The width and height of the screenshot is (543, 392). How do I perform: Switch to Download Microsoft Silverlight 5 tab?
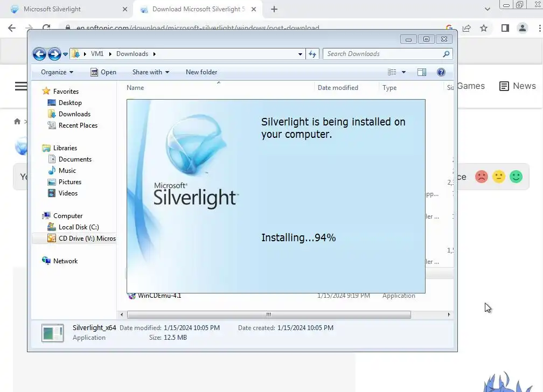tap(198, 9)
